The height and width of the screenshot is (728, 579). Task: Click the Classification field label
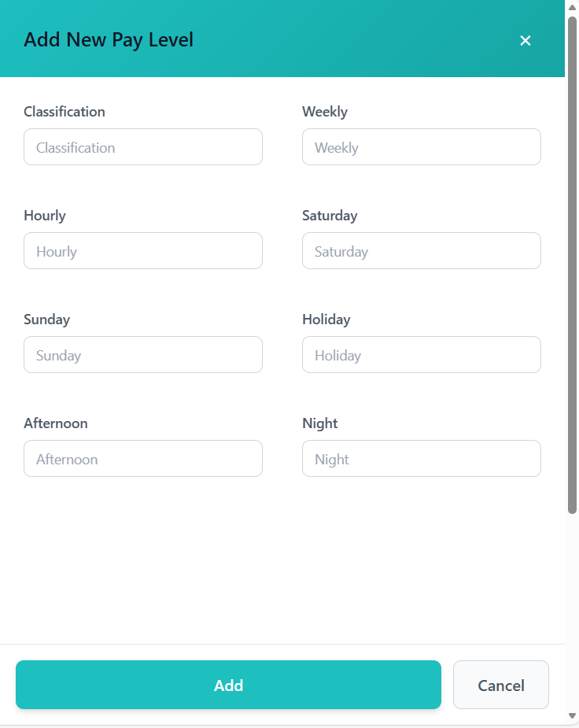coord(64,112)
